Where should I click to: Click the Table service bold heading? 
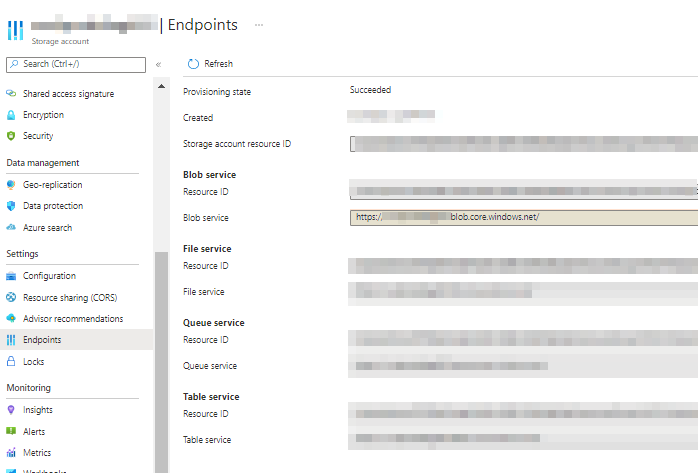(211, 396)
